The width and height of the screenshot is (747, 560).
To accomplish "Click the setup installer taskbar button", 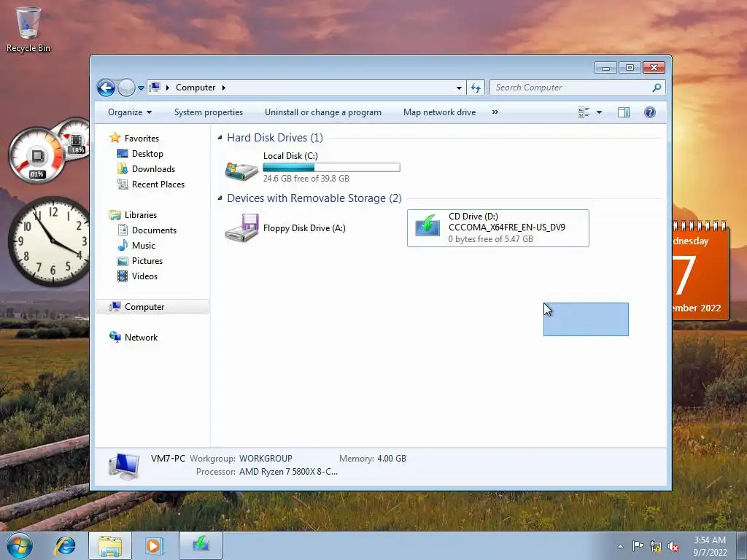I will tap(201, 545).
